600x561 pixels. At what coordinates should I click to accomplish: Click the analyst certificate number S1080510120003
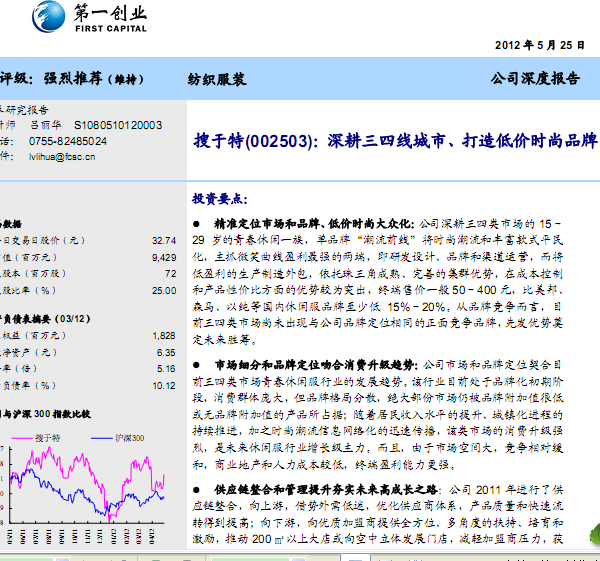(118, 126)
